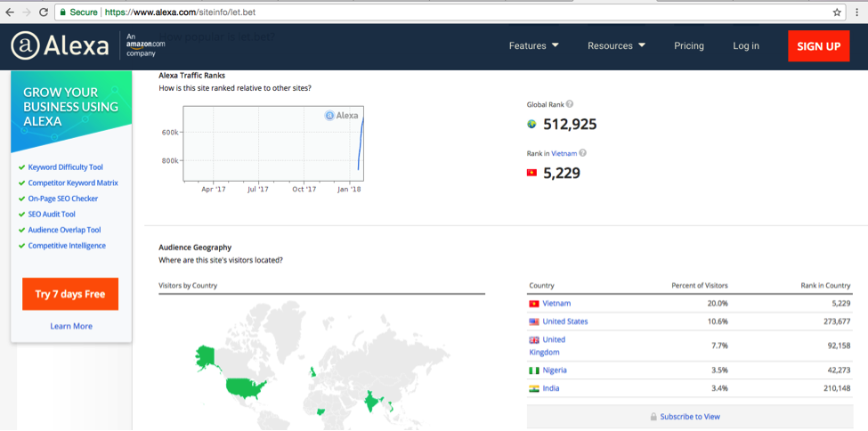This screenshot has width=868, height=431.
Task: Click the United States flag icon
Action: [x=534, y=321]
